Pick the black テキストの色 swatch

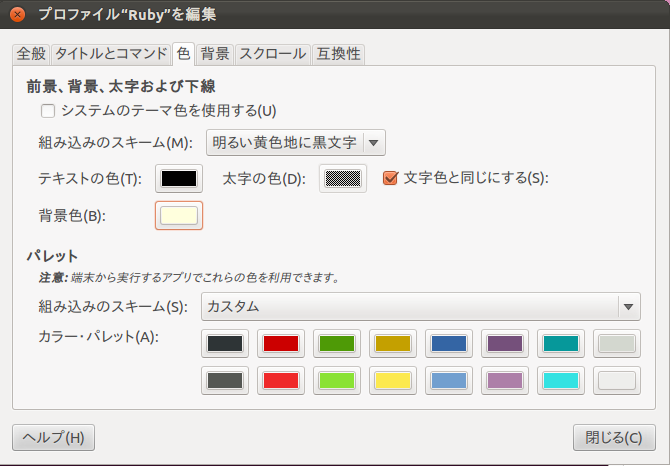(179, 179)
